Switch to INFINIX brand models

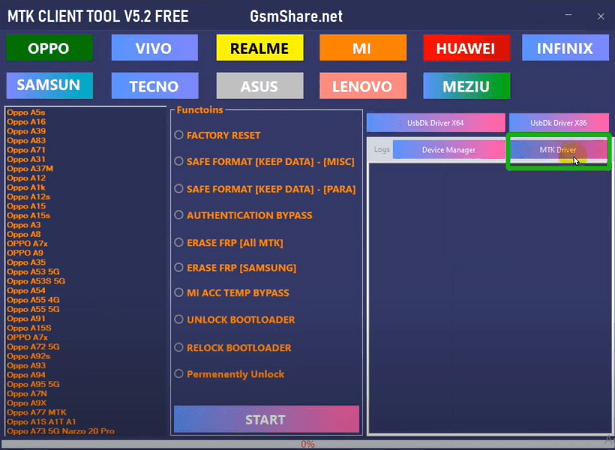coord(565,48)
